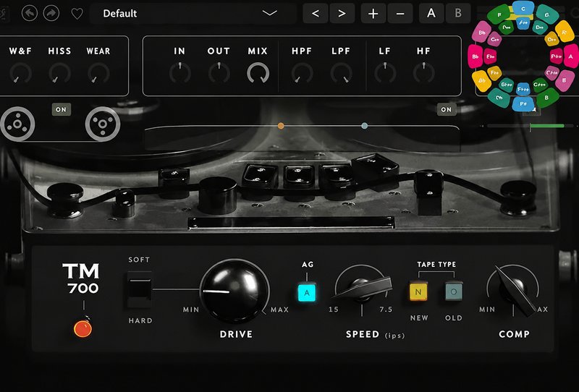This screenshot has width=579, height=392.
Task: Click the redo arrow icon
Action: 51,13
